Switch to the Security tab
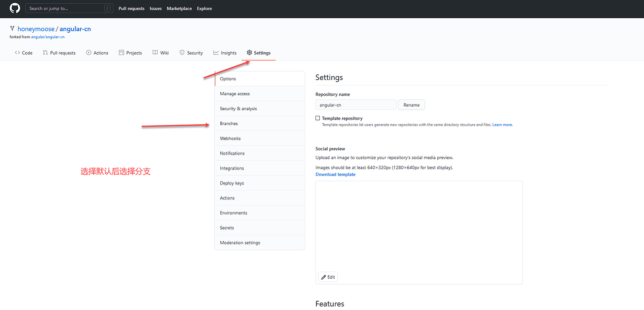The image size is (644, 310). (x=191, y=53)
